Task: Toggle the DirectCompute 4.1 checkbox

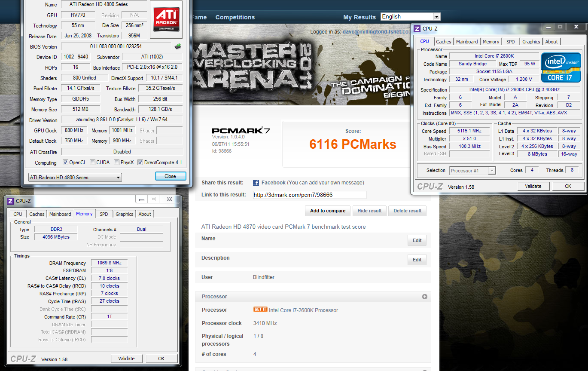Action: pyautogui.click(x=140, y=163)
